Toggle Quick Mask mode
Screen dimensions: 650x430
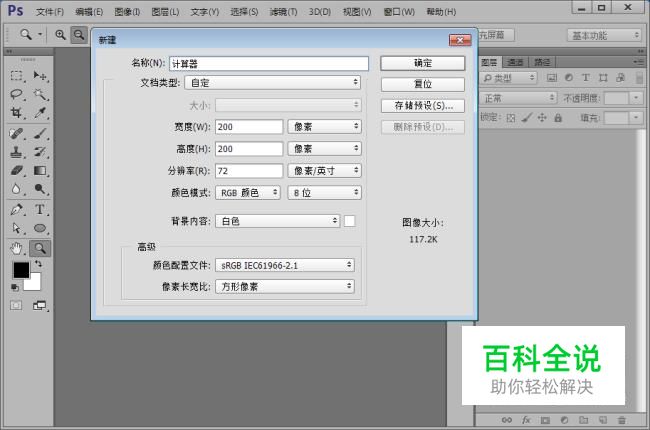pyautogui.click(x=16, y=306)
